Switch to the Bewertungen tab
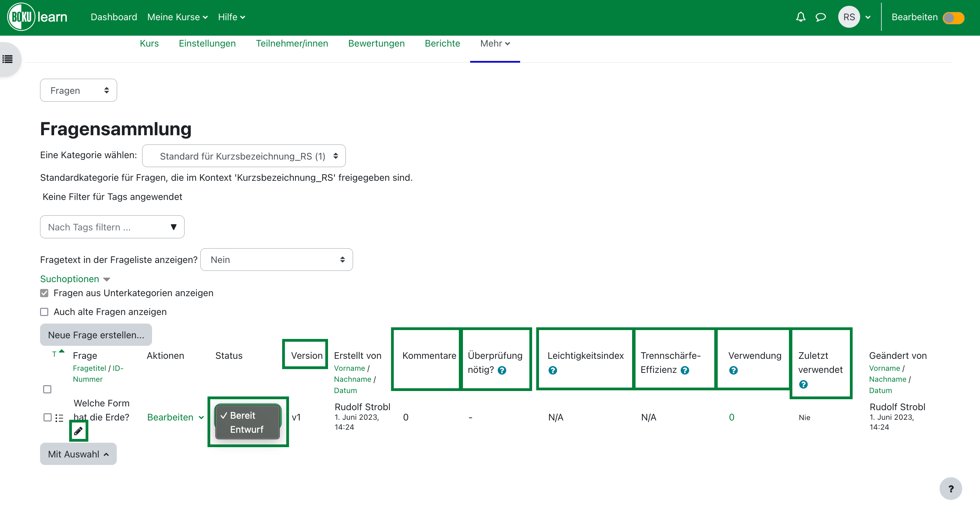The width and height of the screenshot is (980, 517). 376,43
